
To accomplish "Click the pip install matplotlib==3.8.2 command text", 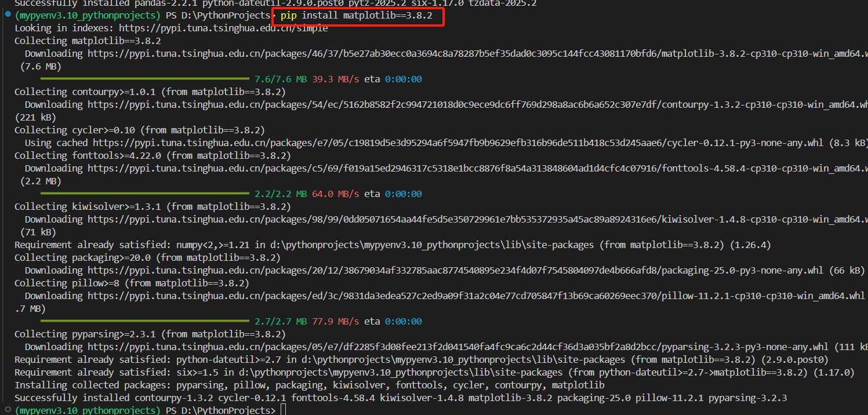I will (356, 16).
